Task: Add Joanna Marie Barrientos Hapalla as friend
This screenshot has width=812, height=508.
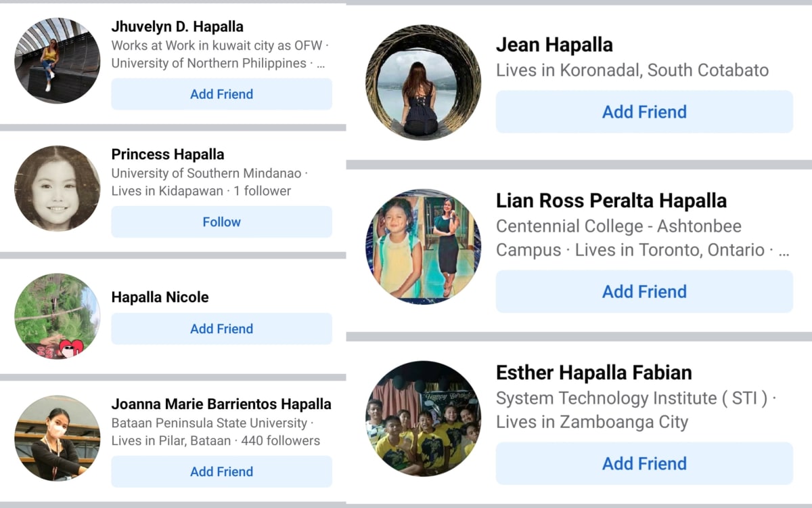Action: click(x=221, y=471)
